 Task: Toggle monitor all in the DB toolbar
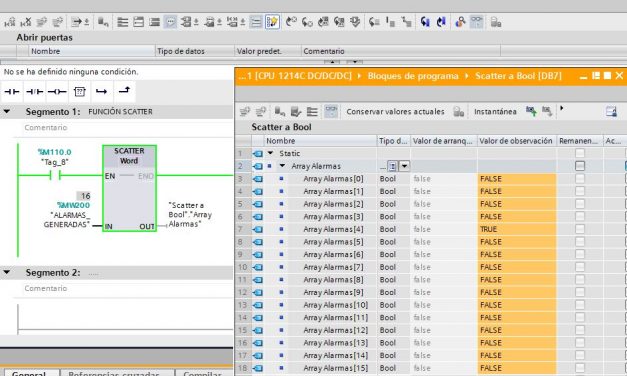[331, 112]
